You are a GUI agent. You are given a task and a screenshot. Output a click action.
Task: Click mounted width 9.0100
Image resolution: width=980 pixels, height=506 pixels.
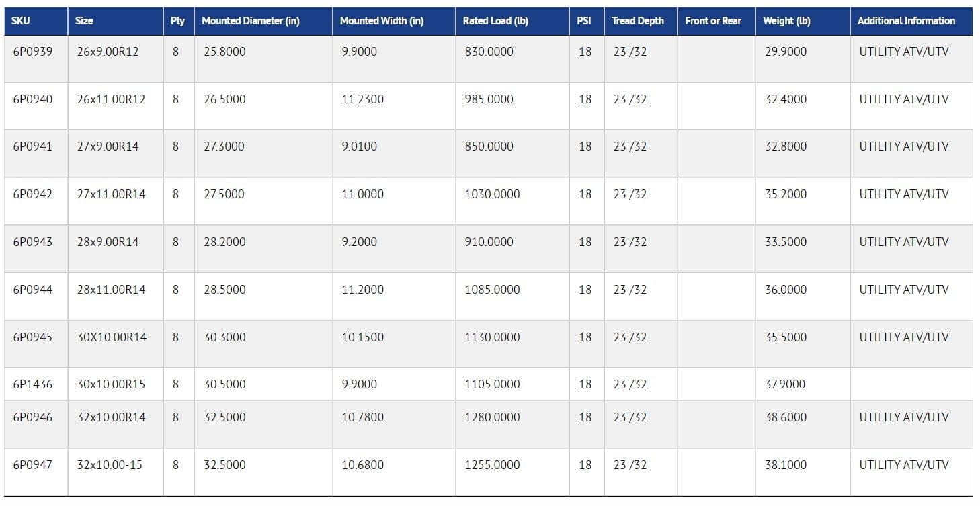point(360,146)
